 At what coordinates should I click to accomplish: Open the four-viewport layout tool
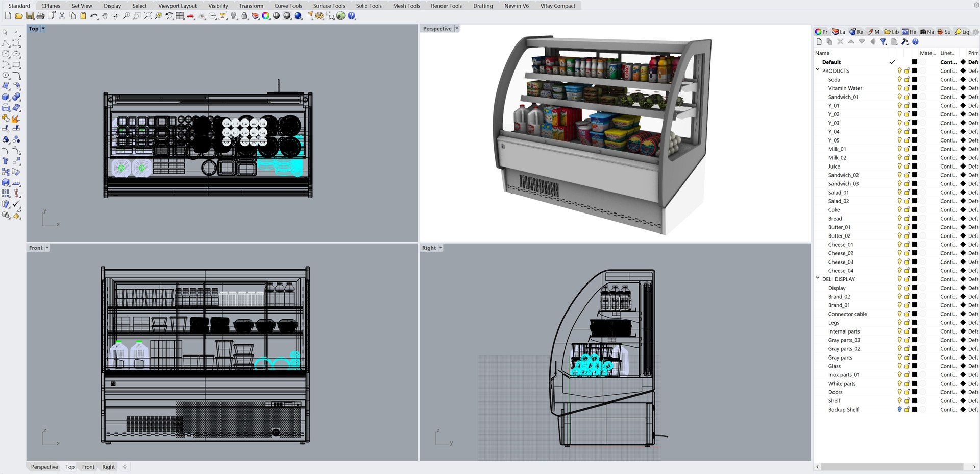[x=180, y=16]
